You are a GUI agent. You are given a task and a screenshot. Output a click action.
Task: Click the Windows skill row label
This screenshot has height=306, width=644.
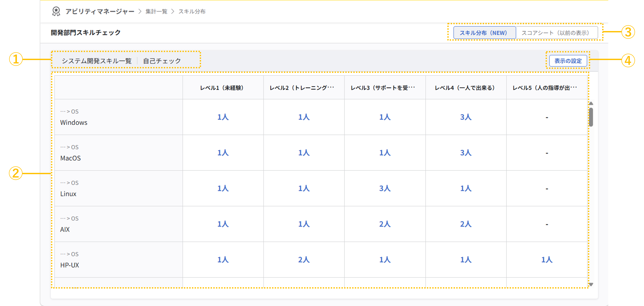[74, 122]
